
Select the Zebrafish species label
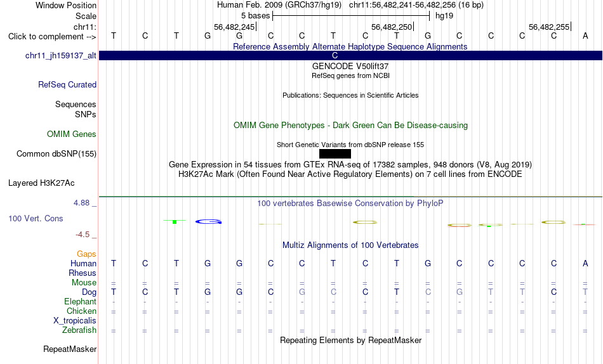point(79,330)
